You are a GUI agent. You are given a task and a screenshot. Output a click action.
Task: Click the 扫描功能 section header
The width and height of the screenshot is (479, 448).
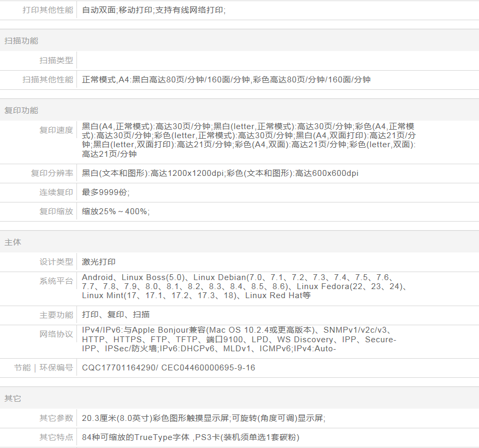coord(21,41)
